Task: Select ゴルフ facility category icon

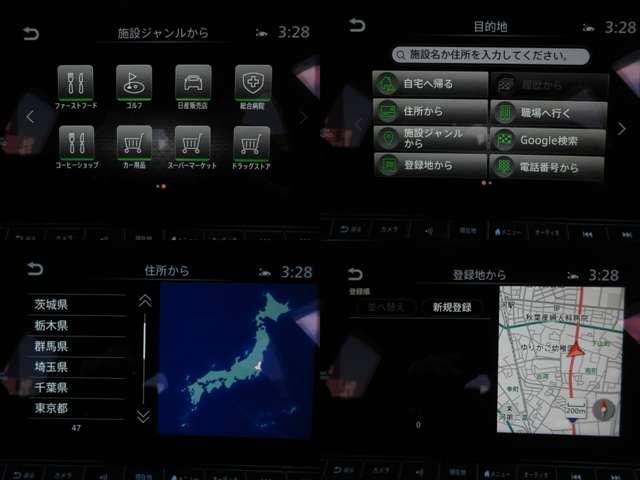Action: coord(134,83)
